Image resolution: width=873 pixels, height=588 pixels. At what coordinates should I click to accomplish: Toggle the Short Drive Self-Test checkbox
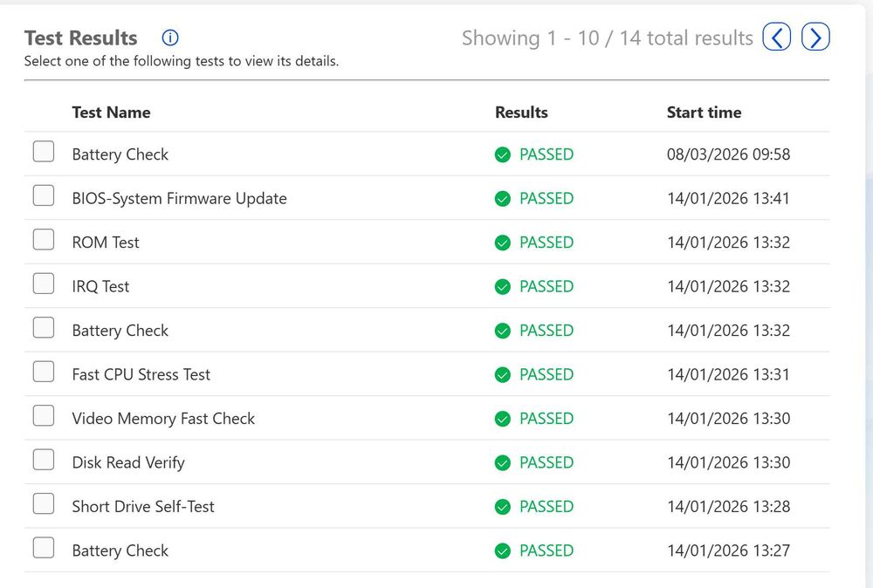tap(44, 503)
